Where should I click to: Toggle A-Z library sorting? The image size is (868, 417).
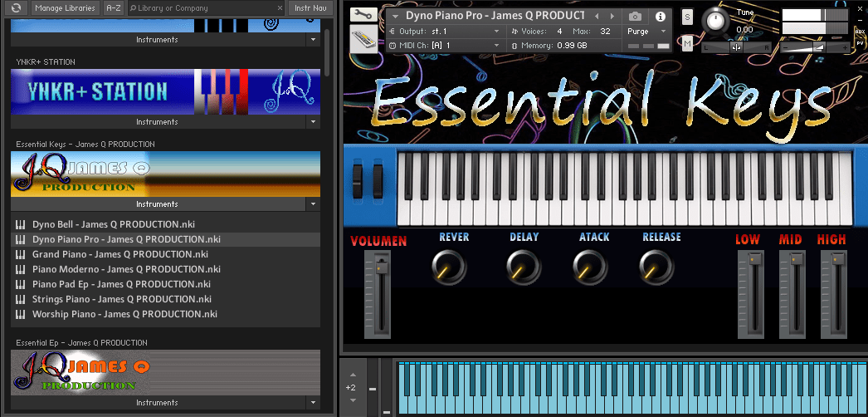tap(114, 7)
